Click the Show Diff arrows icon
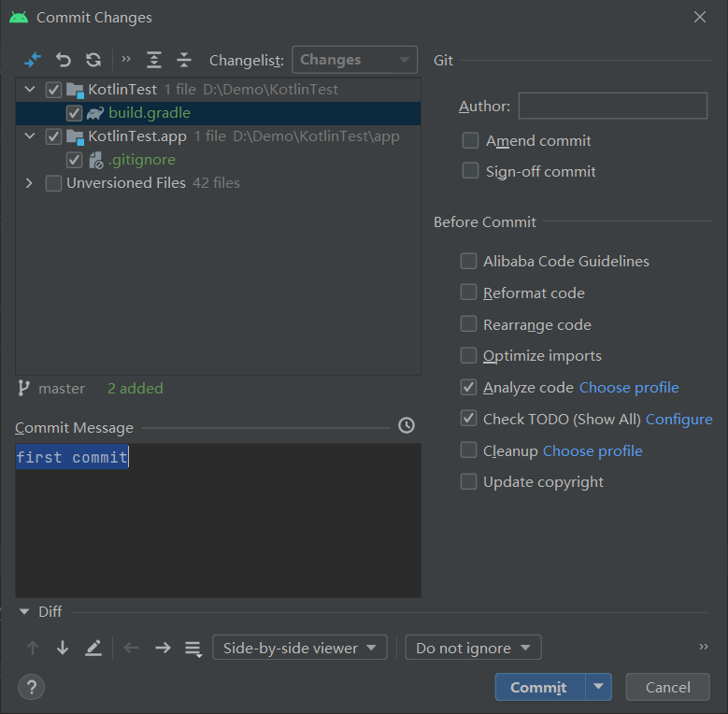Screen dimensions: 728x714 [x=33, y=60]
